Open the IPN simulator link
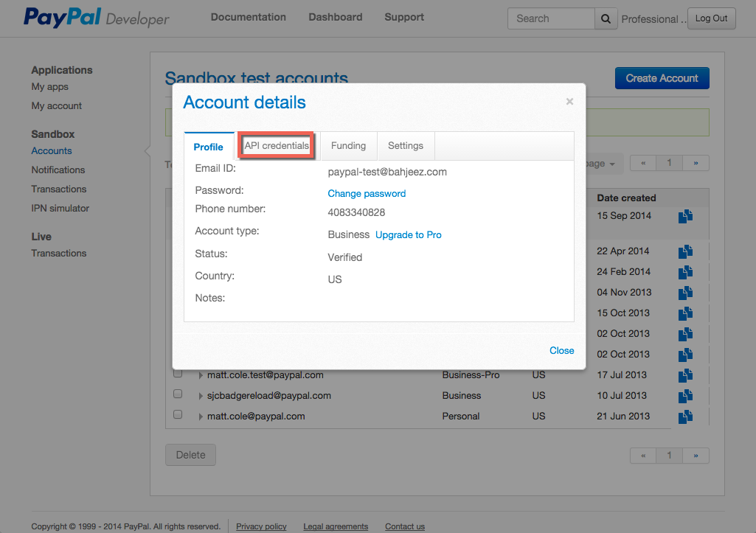This screenshot has width=756, height=533. point(60,209)
